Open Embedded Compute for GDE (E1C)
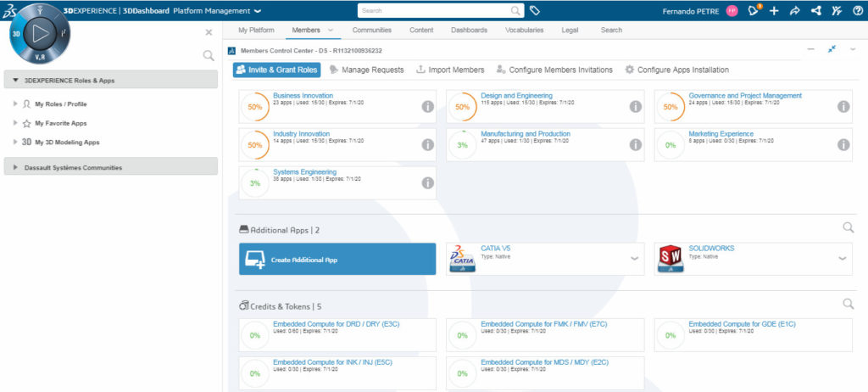The image size is (868, 392). click(742, 324)
